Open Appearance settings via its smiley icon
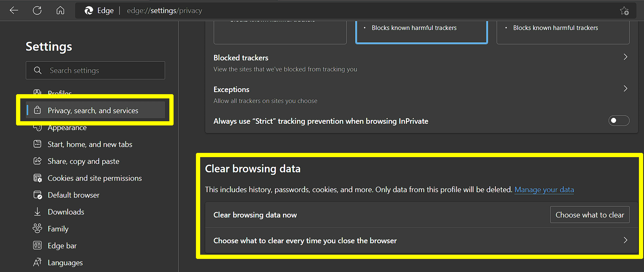 coord(38,127)
